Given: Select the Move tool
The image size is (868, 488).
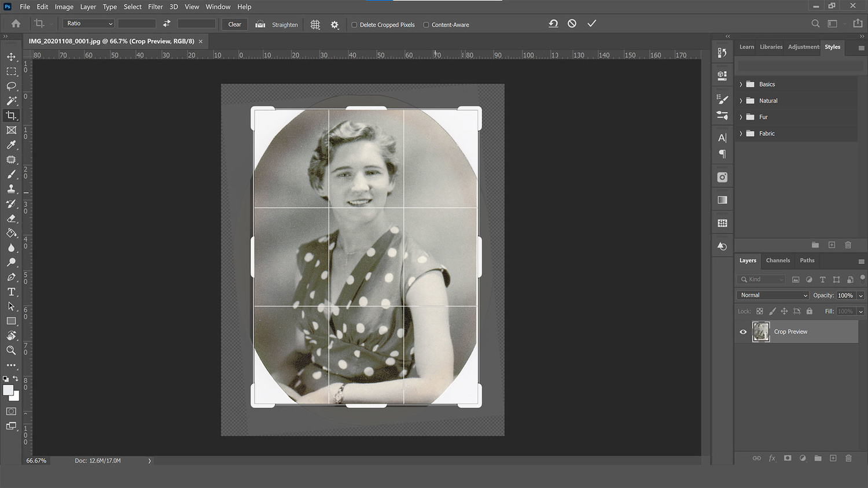Looking at the screenshot, I should point(12,57).
